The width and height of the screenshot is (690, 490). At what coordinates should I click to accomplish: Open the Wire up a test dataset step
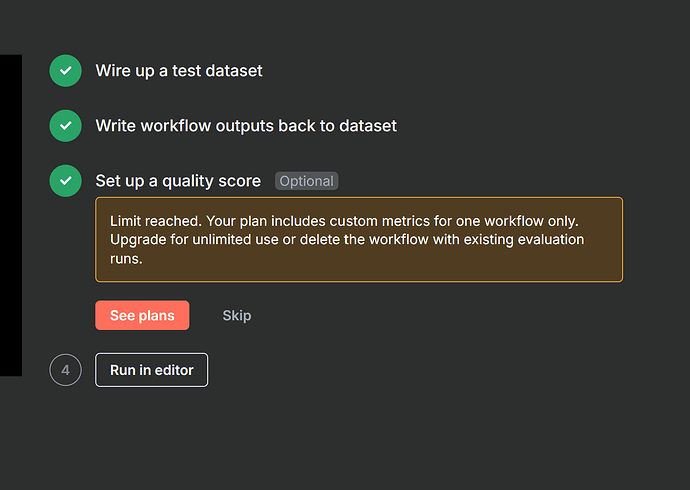(179, 71)
